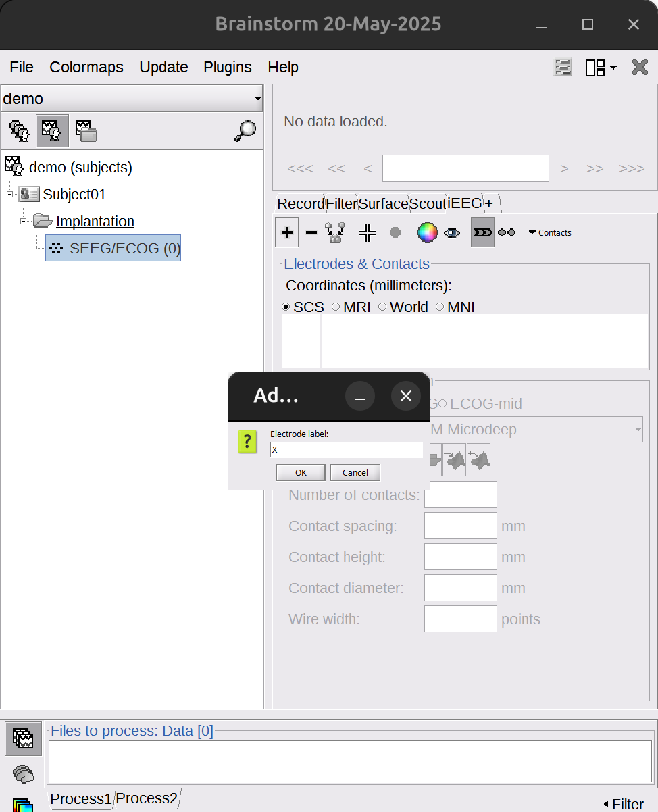
Task: Collapse the Implantation folder node
Action: 24,221
